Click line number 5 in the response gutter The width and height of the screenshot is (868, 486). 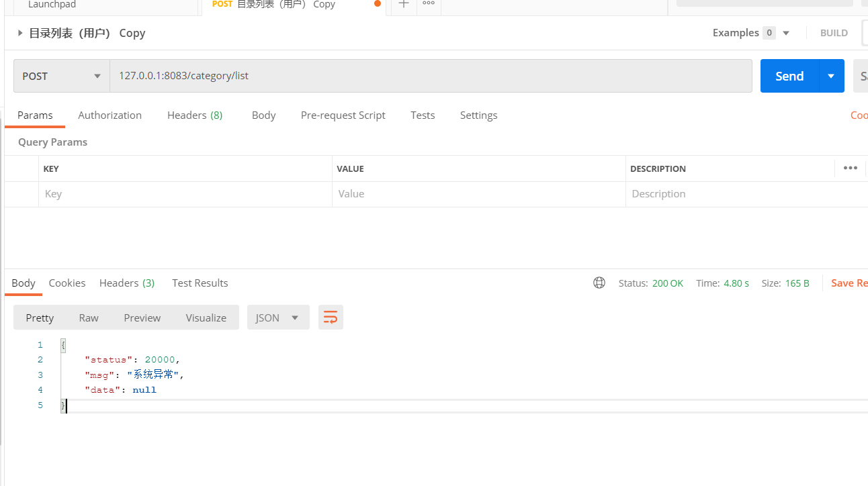tap(40, 405)
